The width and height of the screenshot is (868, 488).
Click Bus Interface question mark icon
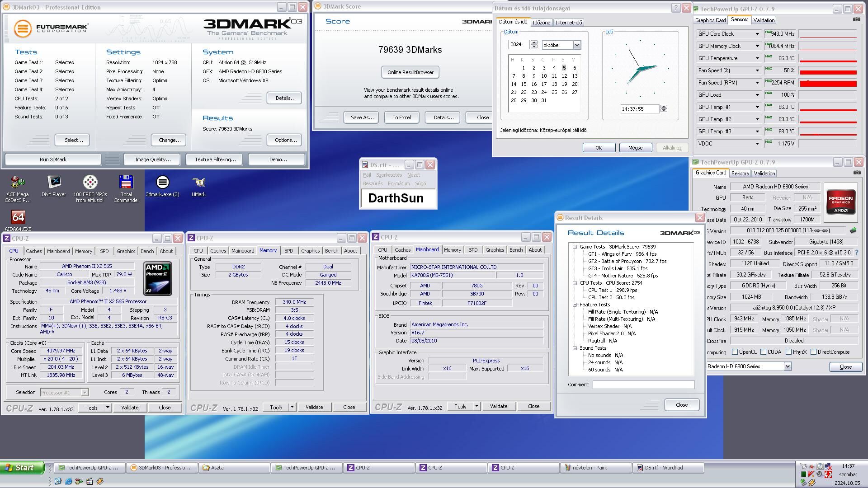[x=857, y=253]
